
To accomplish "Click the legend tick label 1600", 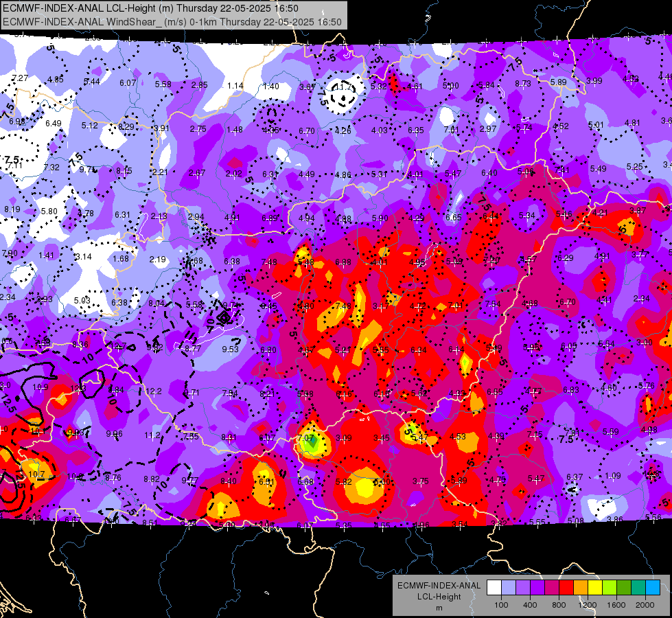I will click(x=616, y=605).
